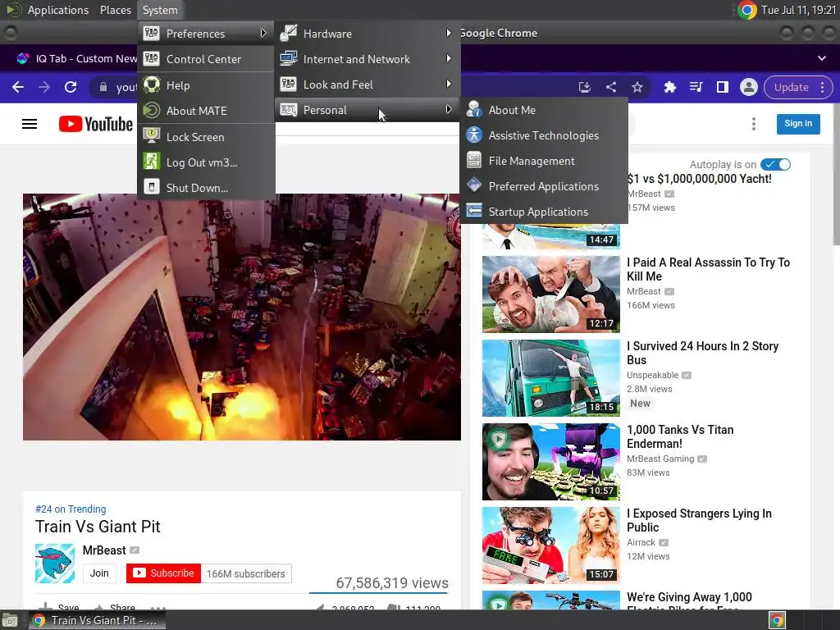Click the #24 on Trending link
Screen dimensions: 840x630
click(x=71, y=509)
